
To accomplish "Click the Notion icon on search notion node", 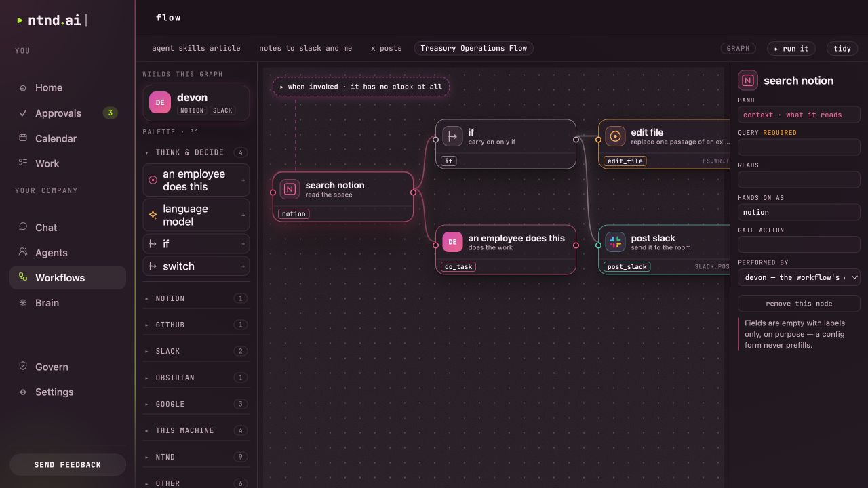I will click(x=290, y=189).
